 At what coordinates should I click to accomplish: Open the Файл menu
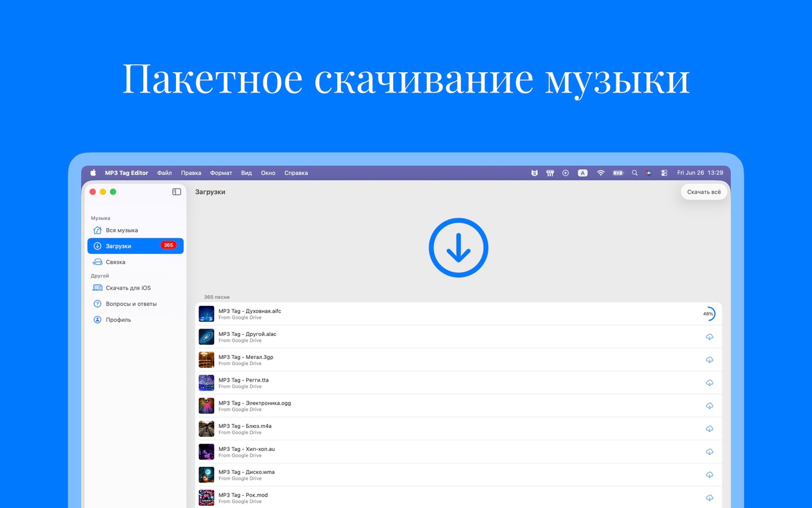click(x=165, y=173)
